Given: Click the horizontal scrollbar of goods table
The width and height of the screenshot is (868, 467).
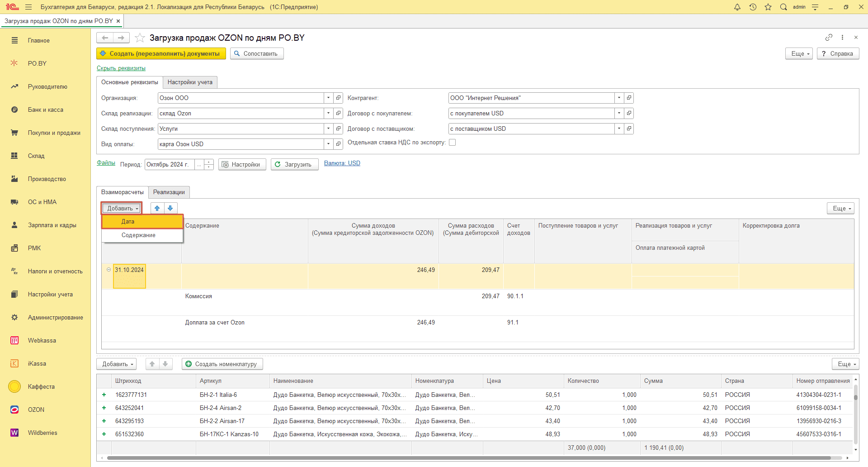Looking at the screenshot, I should 468,458.
